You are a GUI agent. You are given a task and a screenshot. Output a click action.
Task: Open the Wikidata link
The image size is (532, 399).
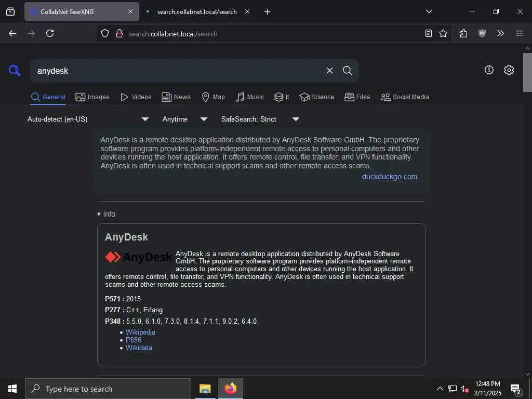139,348
